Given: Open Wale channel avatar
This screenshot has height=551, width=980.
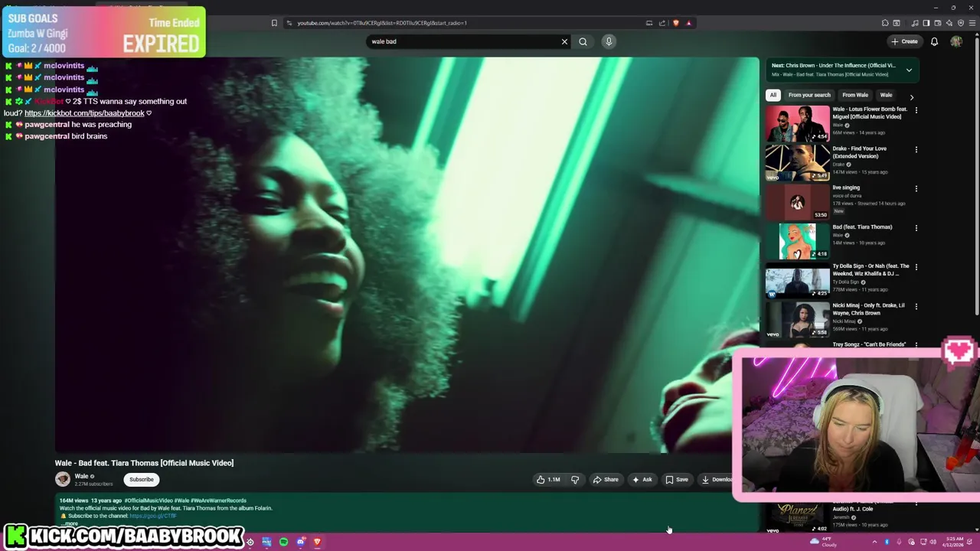Looking at the screenshot, I should pyautogui.click(x=63, y=479).
